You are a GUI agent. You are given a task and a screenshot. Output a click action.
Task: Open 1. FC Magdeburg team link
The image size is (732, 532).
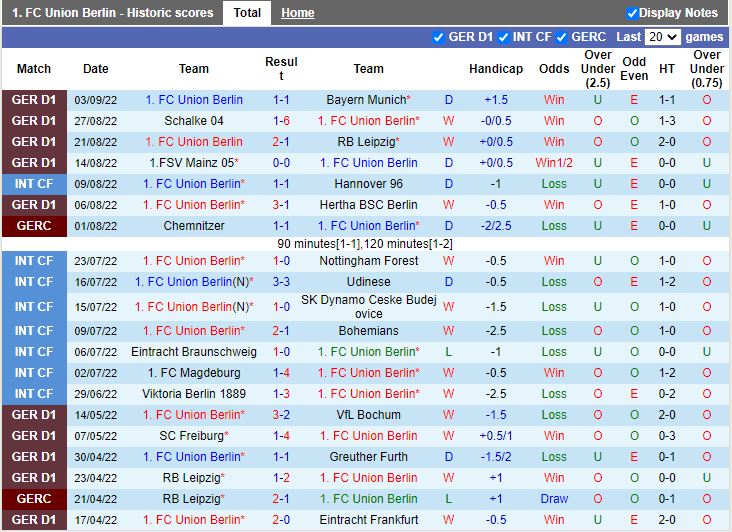coord(194,373)
